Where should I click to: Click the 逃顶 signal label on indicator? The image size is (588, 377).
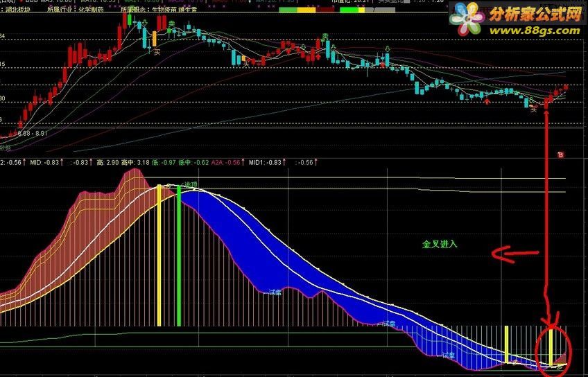point(190,184)
